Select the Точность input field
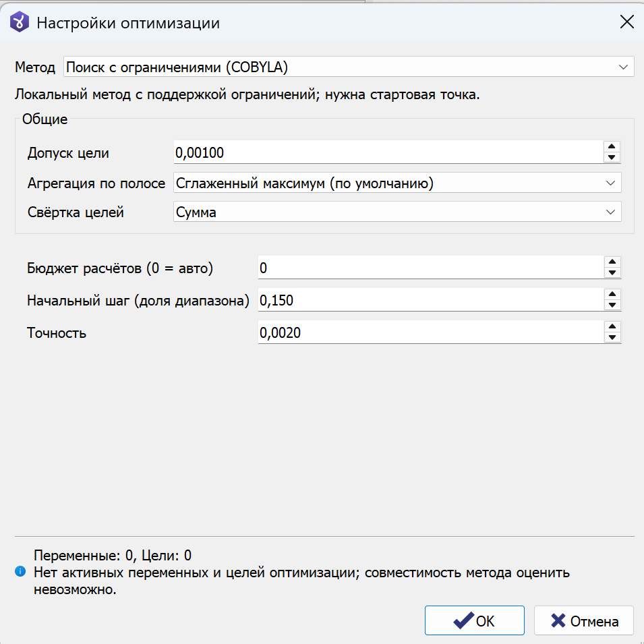The image size is (644, 644). coord(432,332)
